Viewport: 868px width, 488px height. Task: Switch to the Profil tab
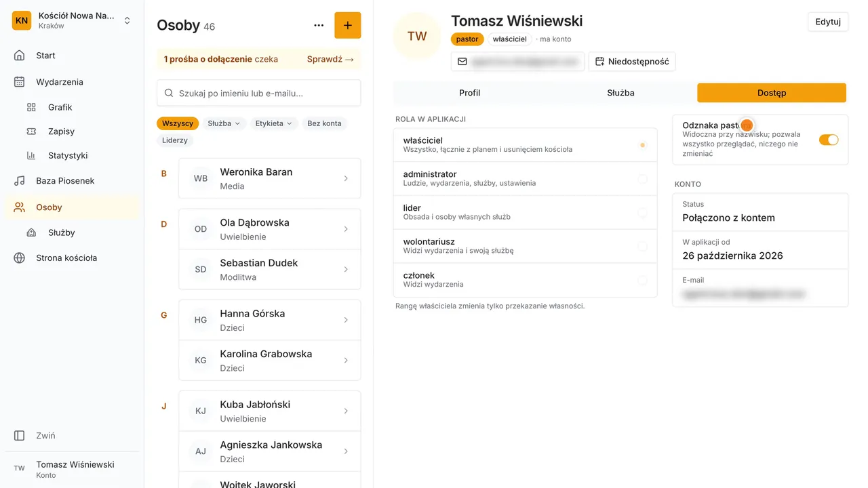coord(469,93)
